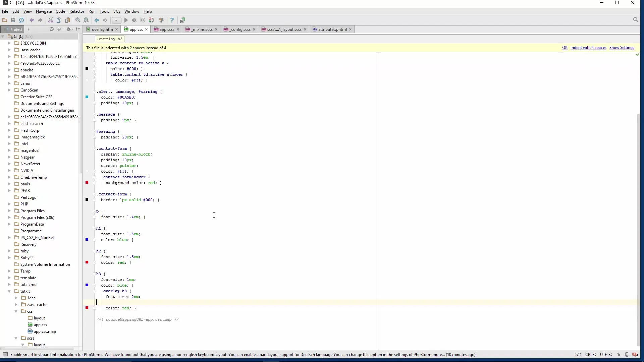Viewport: 644px width, 362px height.
Task: Navigate Back with the left arrow icon
Action: coord(97,20)
